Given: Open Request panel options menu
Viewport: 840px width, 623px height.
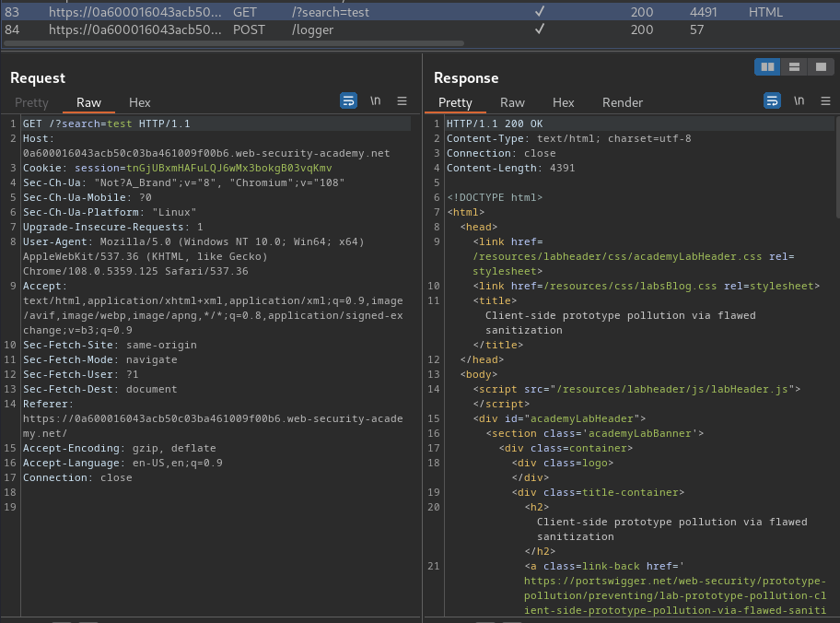Looking at the screenshot, I should click(x=402, y=100).
